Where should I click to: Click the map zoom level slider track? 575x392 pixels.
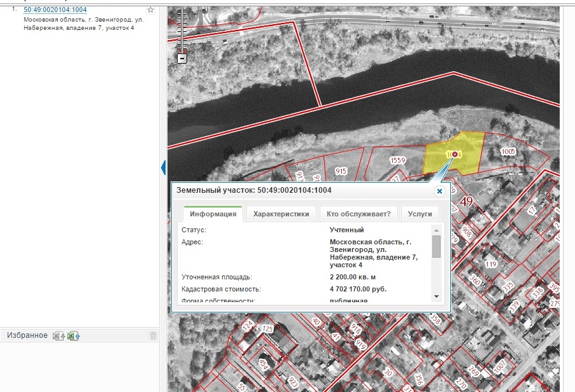182,29
